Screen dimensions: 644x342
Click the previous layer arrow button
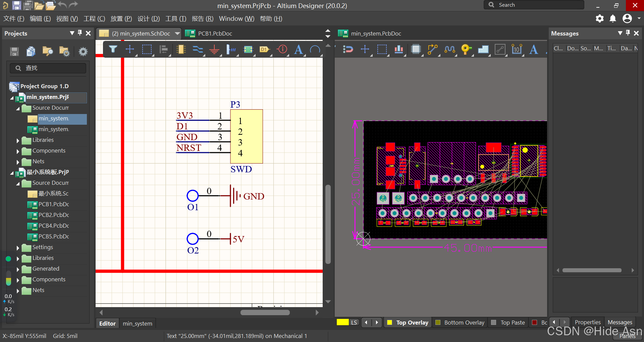click(x=366, y=323)
